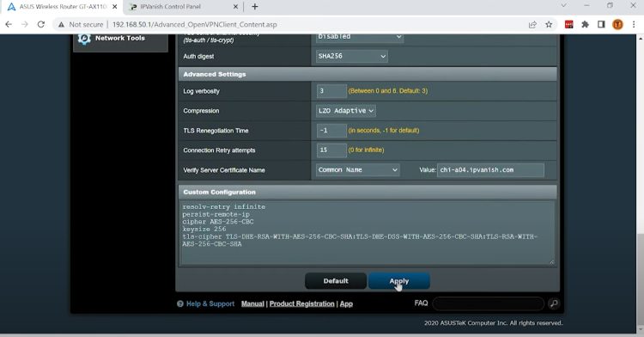644x337 pixels.
Task: Click the address bar URL
Action: click(x=194, y=25)
